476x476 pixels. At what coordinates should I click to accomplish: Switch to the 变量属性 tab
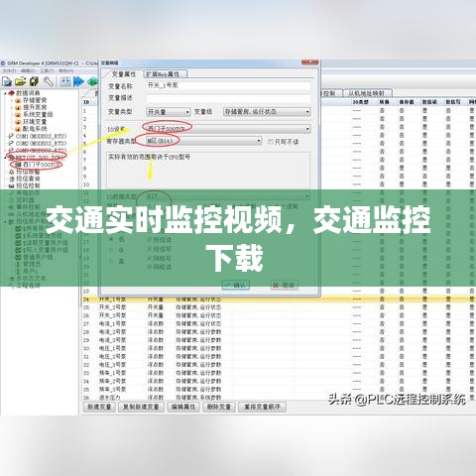pyautogui.click(x=123, y=74)
